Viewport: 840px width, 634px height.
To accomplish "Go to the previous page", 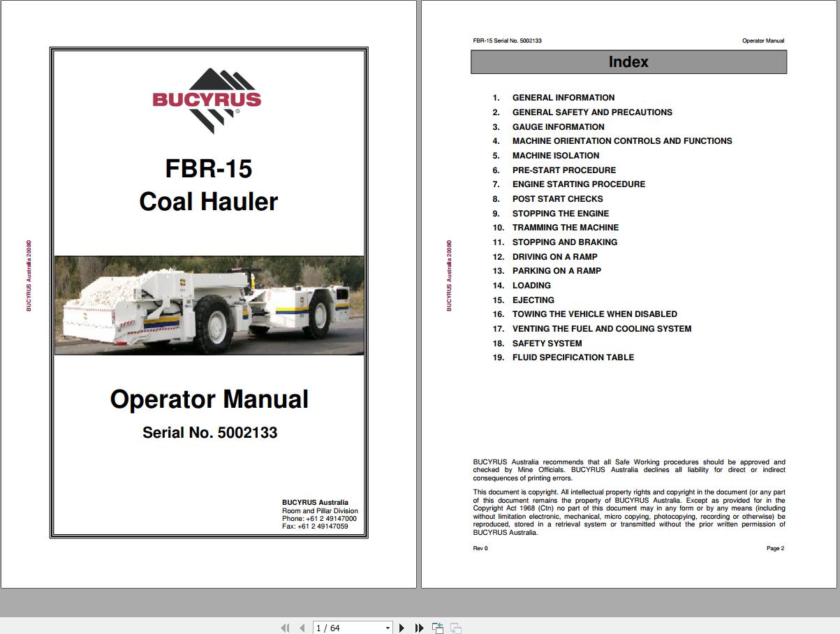I will pos(302,628).
